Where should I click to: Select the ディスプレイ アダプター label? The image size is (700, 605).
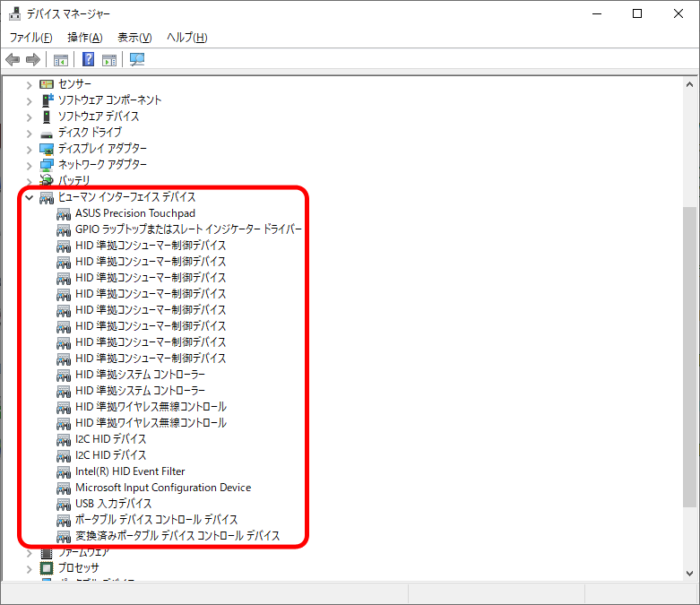pos(102,148)
